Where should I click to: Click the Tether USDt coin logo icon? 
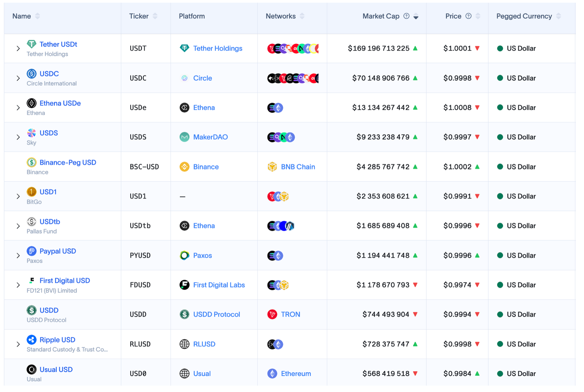pos(32,44)
